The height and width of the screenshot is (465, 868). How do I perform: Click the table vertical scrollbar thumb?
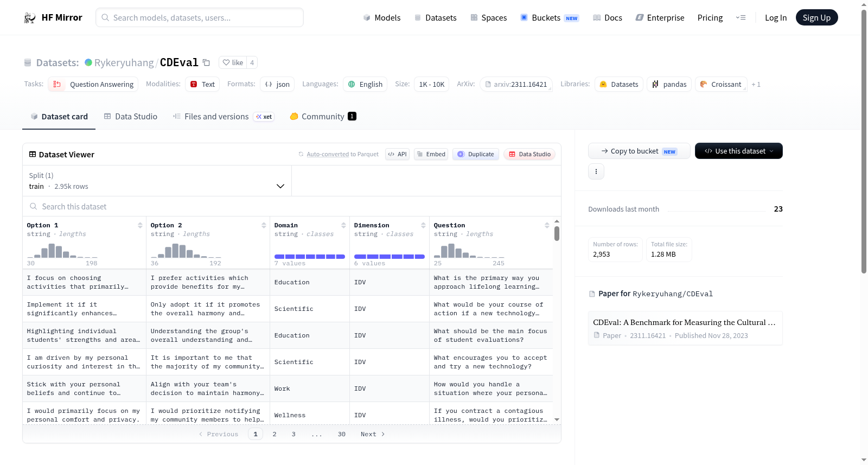tap(557, 233)
